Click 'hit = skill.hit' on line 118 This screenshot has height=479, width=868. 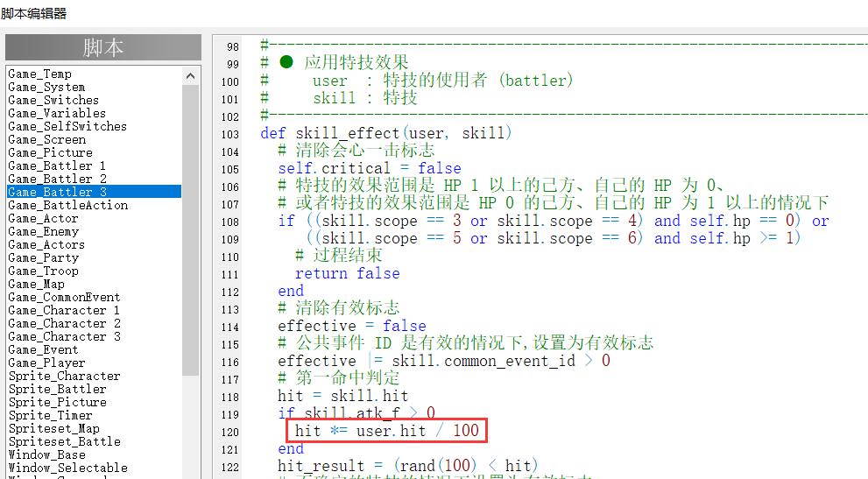[342, 397]
